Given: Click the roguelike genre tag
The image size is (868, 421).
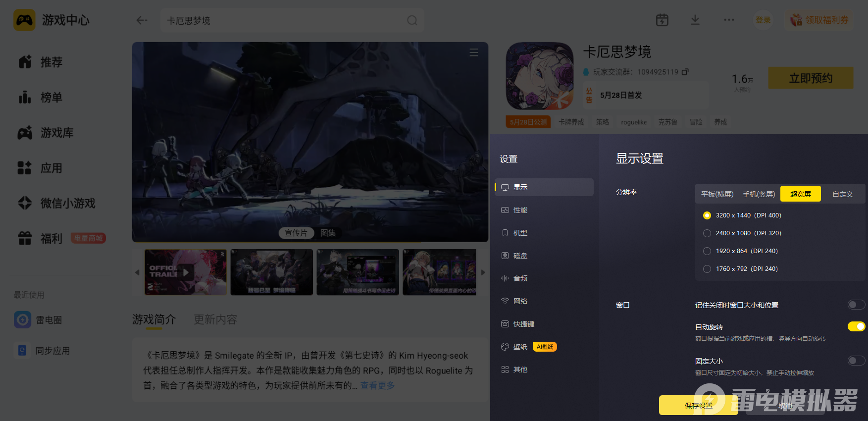Looking at the screenshot, I should point(634,122).
